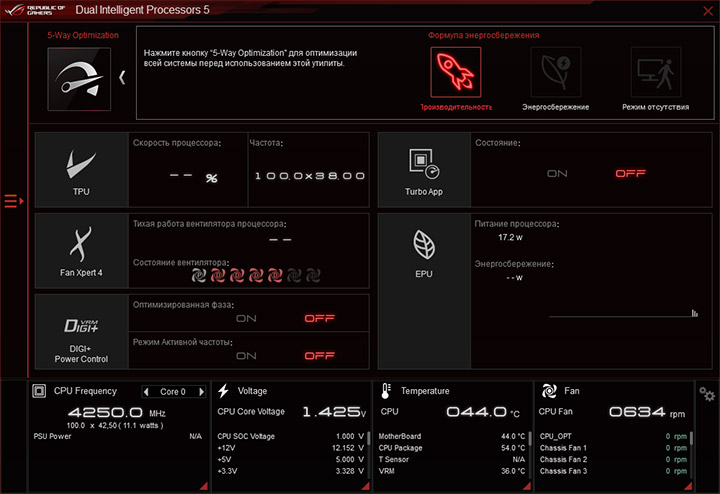Screen dimensions: 720x494
Task: Click the first gray fan status icon
Action: tap(199, 275)
